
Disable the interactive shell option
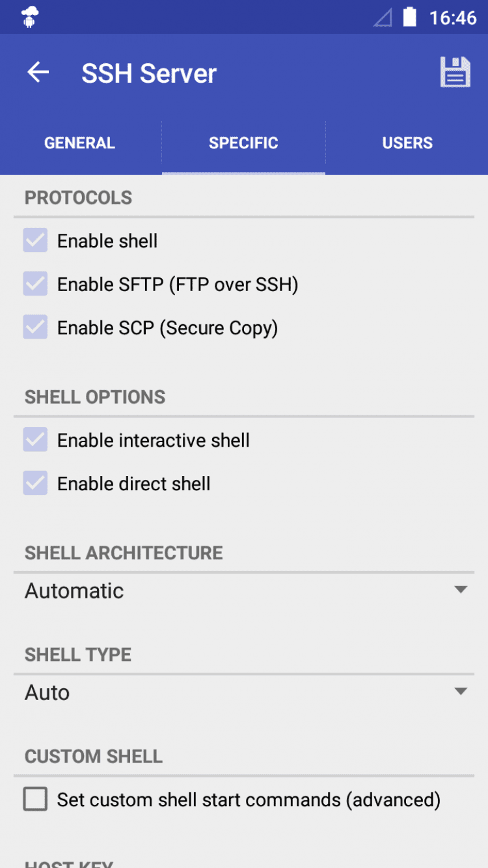coord(35,440)
